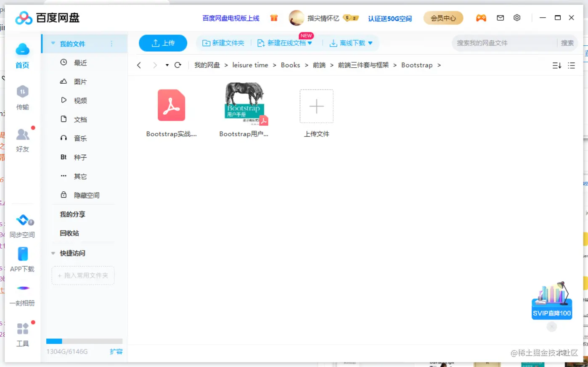Open Bootstrap实战 PDF file

[171, 105]
